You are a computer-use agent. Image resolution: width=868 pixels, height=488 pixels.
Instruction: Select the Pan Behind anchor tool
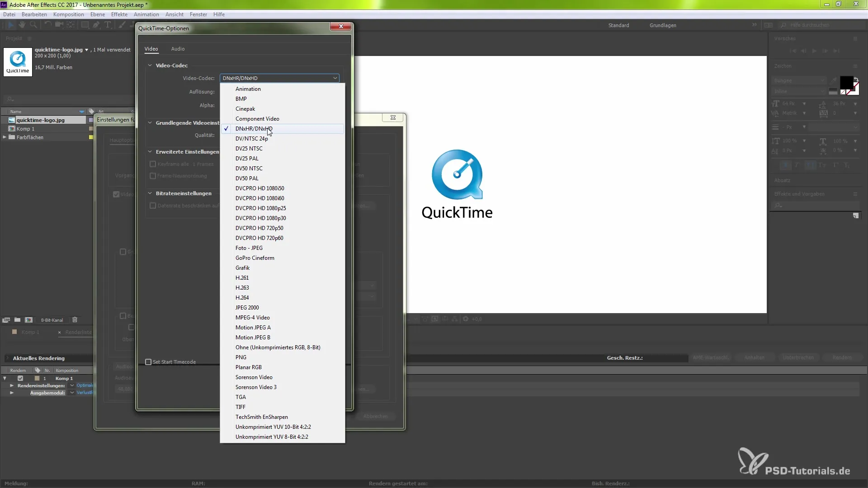(71, 25)
